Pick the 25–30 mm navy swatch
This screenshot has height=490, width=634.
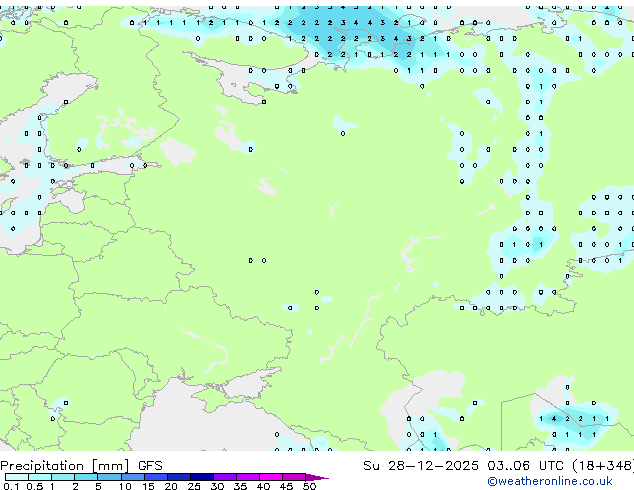point(201,477)
